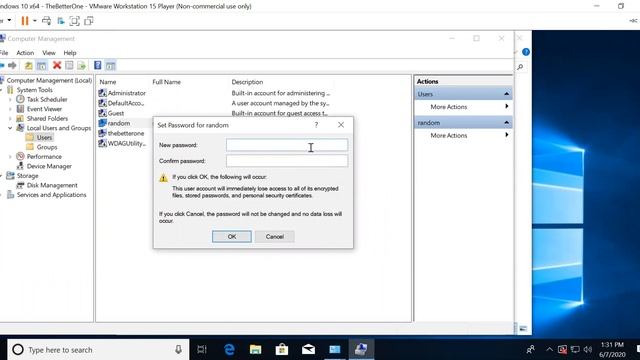Open the Action menu
The width and height of the screenshot is (640, 360).
(25, 53)
